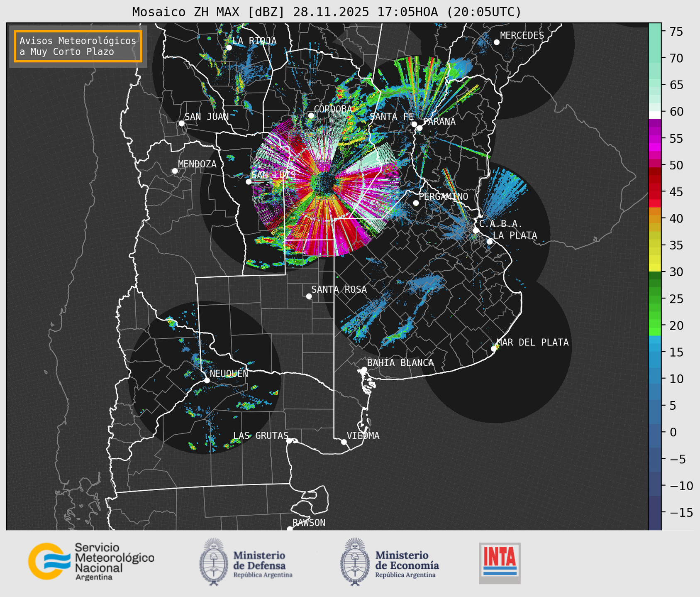Click the SANTA FE label
This screenshot has width=700, height=597.
[392, 117]
